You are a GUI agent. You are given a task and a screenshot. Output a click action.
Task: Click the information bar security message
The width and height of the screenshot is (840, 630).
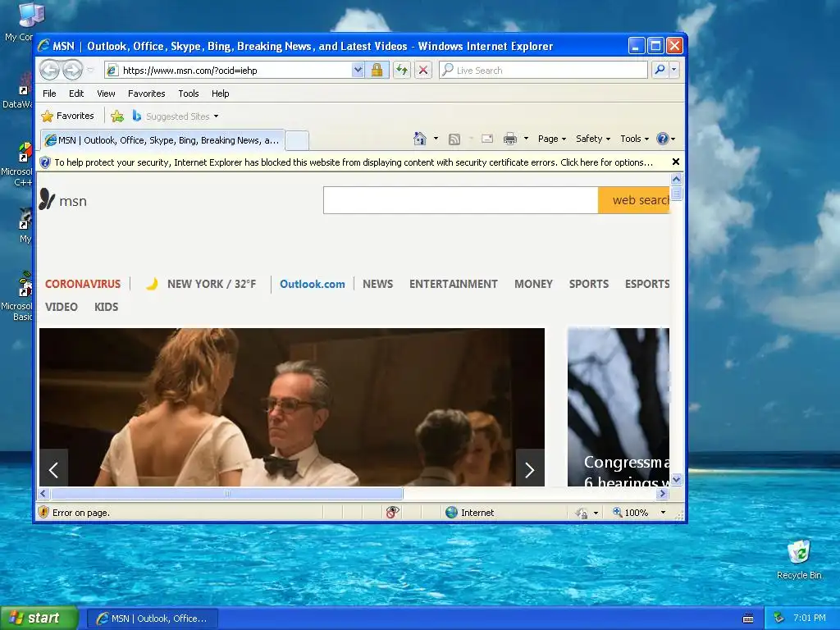pos(353,162)
